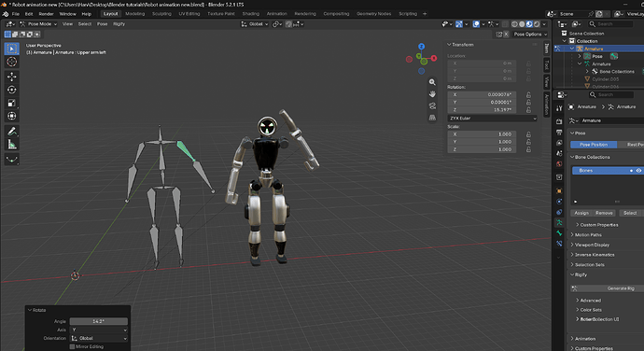The height and width of the screenshot is (351, 644).
Task: Select extend selection mode icon in header
Action: 15,35
